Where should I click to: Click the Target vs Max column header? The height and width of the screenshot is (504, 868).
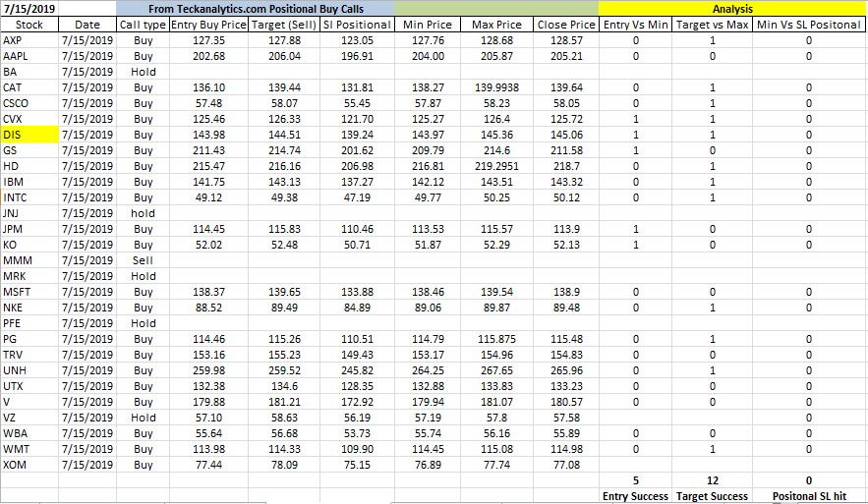tap(712, 25)
